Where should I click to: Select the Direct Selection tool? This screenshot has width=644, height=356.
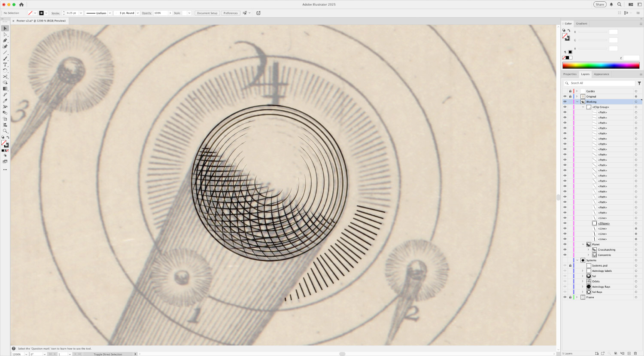tap(5, 34)
